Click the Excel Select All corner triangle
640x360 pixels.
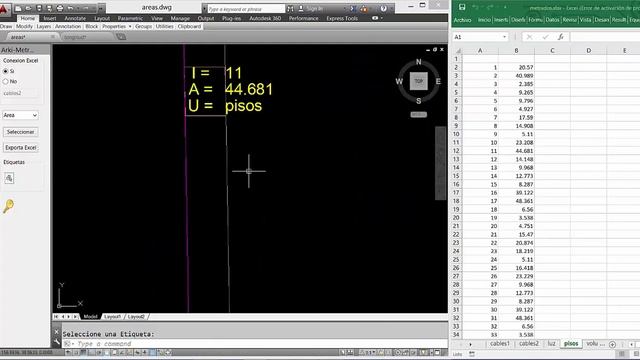458,51
